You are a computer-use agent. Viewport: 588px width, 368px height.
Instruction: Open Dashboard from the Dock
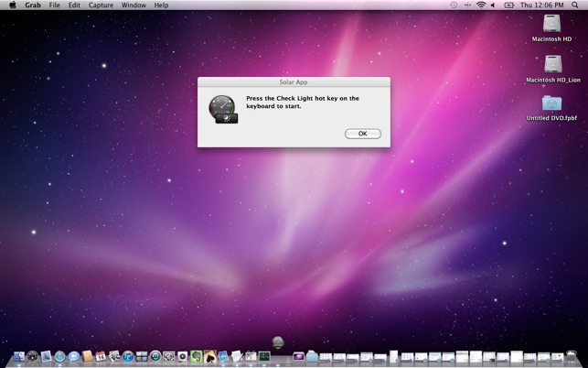point(33,356)
